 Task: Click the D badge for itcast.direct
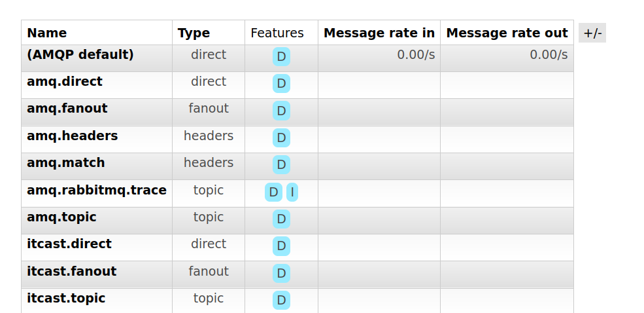(x=281, y=246)
